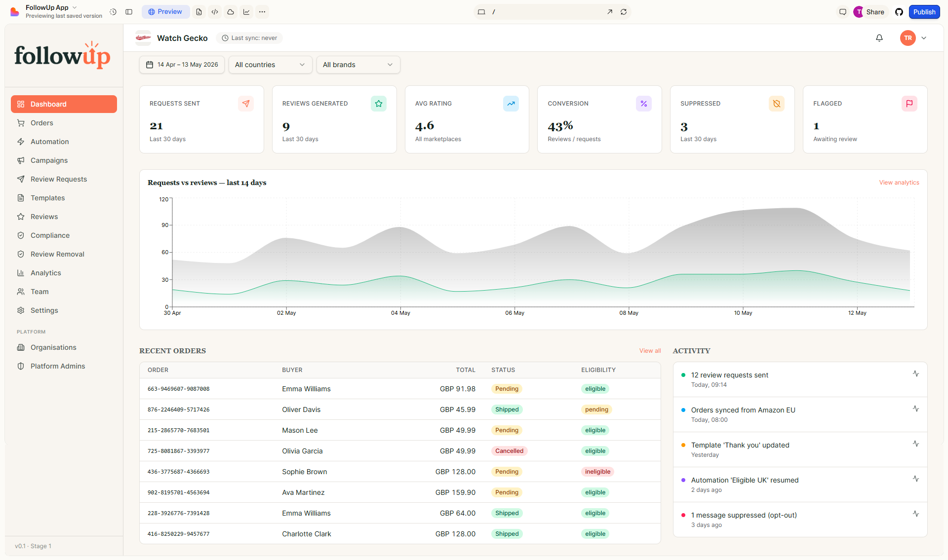The image size is (948, 560).
Task: Click the Watch Gecko brand logo
Action: [143, 38]
